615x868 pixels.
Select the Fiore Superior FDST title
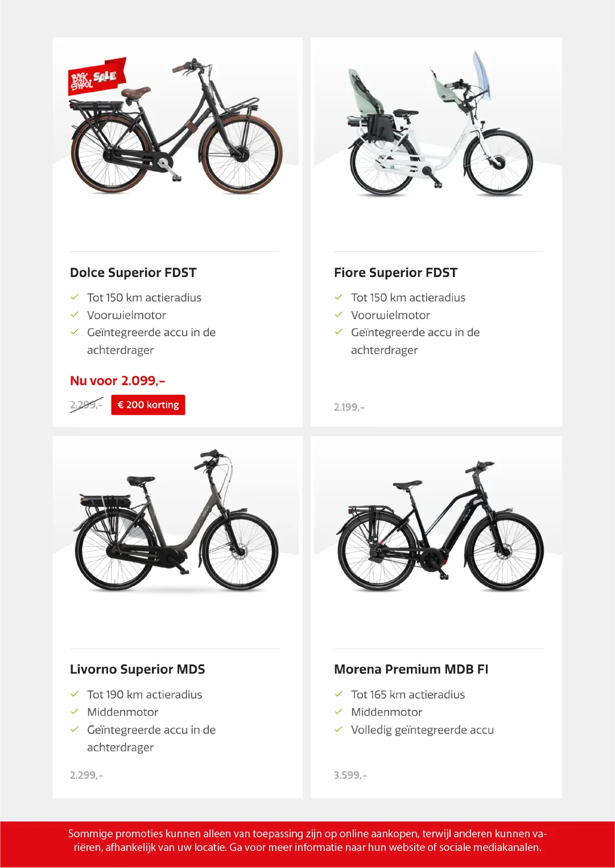395,272
